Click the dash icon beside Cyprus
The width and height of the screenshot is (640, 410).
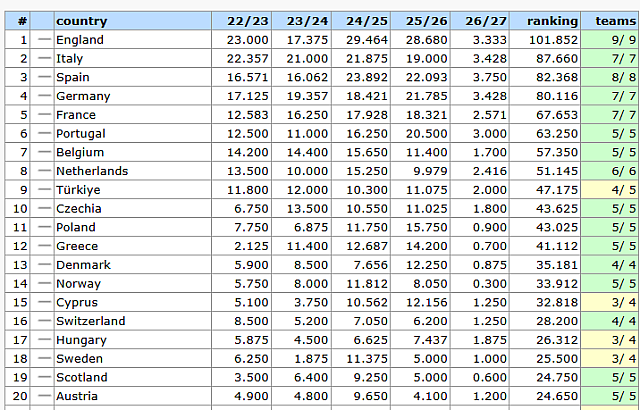click(44, 302)
